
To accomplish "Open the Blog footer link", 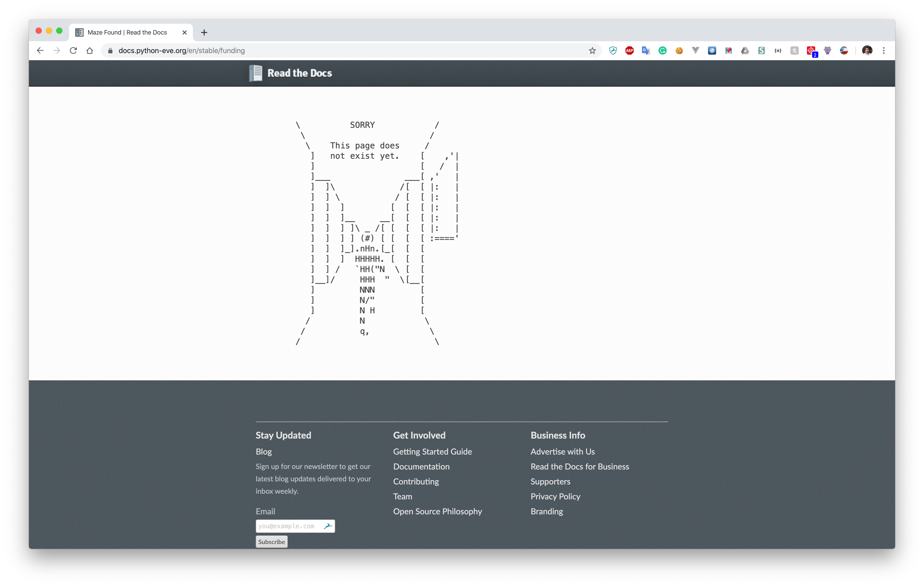I will 264,451.
